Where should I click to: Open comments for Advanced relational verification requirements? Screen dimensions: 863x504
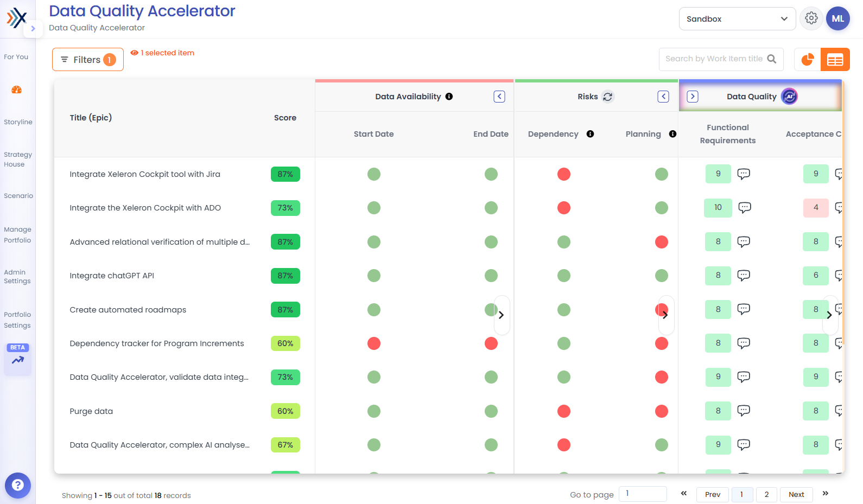coord(744,241)
